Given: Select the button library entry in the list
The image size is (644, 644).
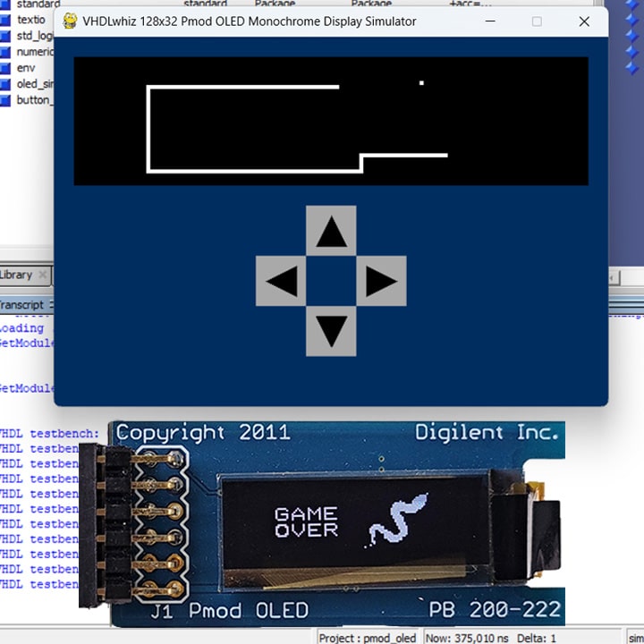Looking at the screenshot, I should point(34,100).
